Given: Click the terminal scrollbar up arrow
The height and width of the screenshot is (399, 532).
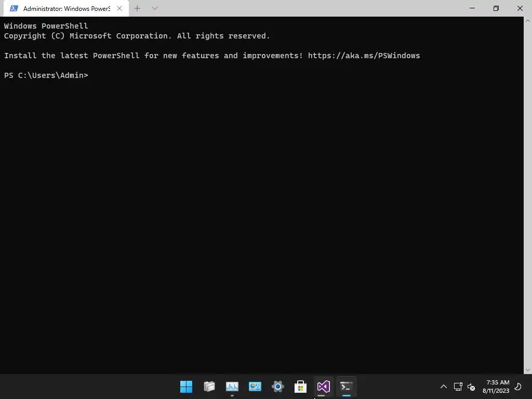Looking at the screenshot, I should [x=528, y=21].
